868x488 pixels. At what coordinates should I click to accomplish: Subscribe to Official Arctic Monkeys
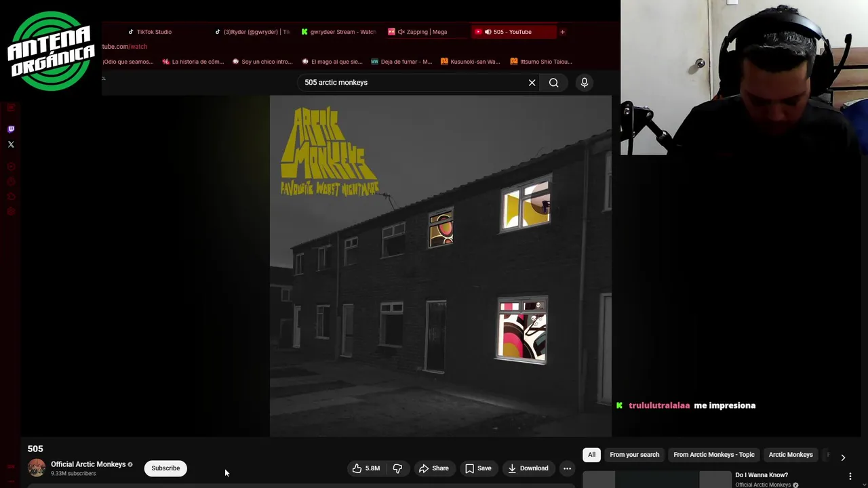coord(165,468)
